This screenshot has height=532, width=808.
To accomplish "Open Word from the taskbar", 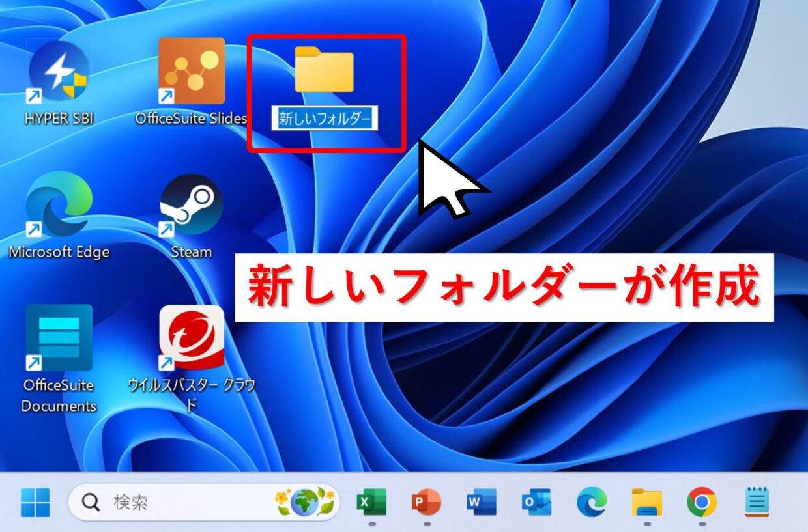I will [x=482, y=502].
